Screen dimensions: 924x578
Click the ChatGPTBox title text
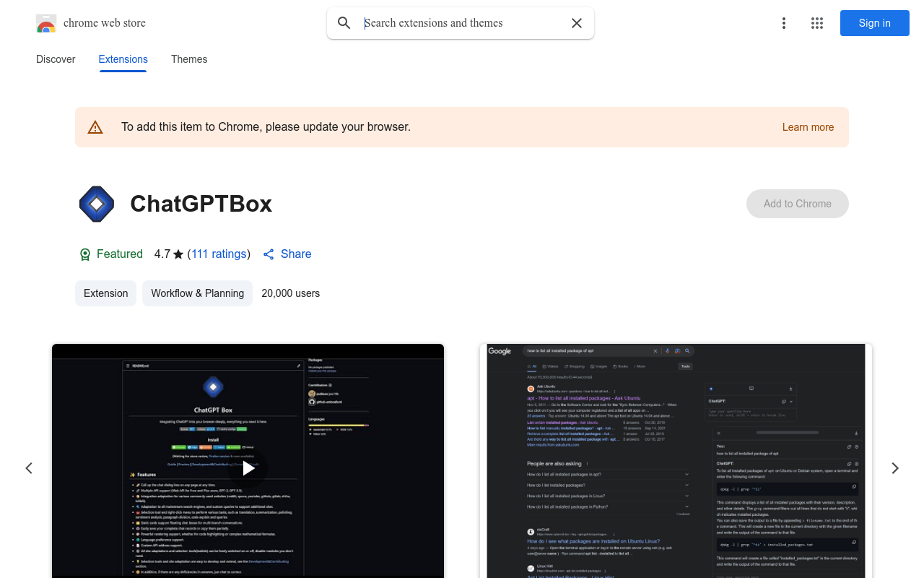pyautogui.click(x=201, y=204)
